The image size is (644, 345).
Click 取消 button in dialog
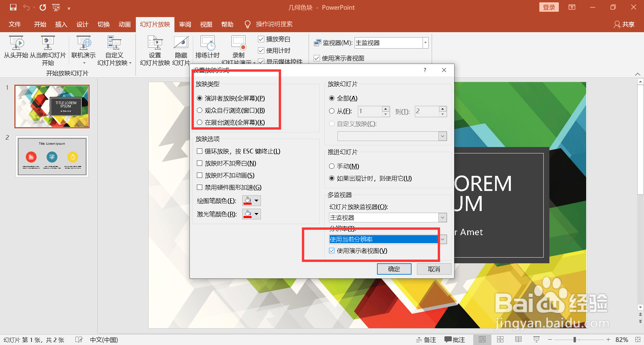pos(434,269)
